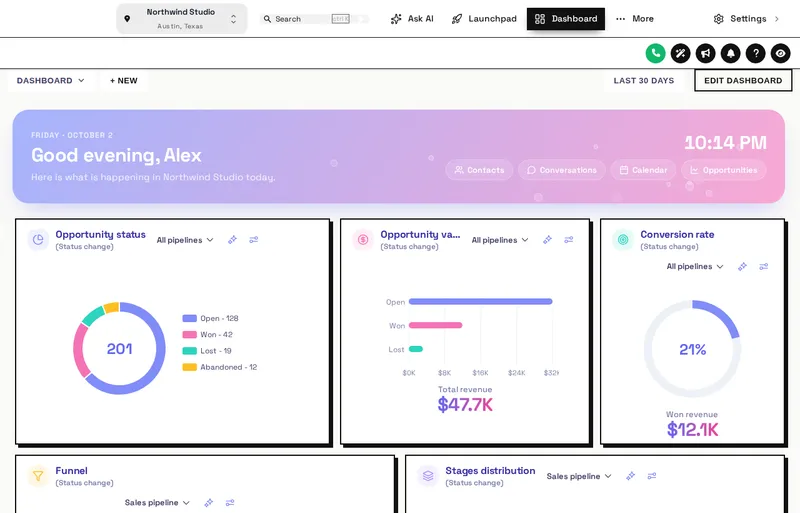Screen dimensions: 800x513
Task: Open the Calendar shortcut in banner
Action: tap(643, 170)
